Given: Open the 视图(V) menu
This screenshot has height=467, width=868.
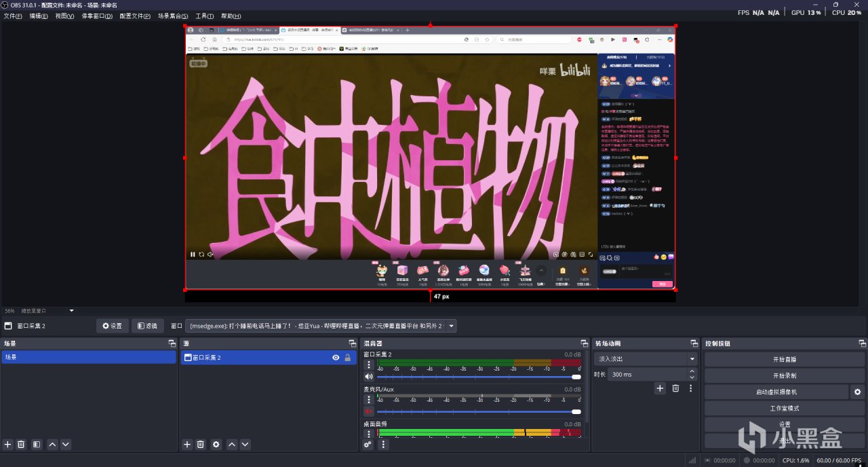Looking at the screenshot, I should (64, 16).
